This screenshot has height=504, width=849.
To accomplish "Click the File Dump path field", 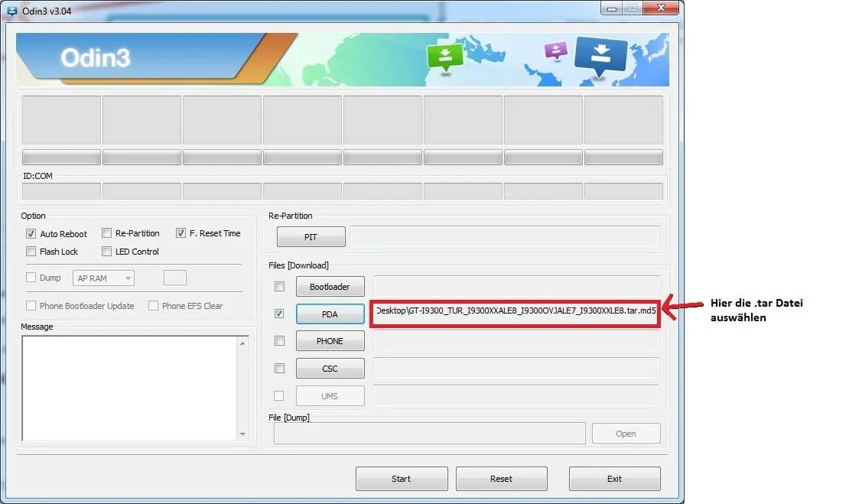I will coord(429,434).
